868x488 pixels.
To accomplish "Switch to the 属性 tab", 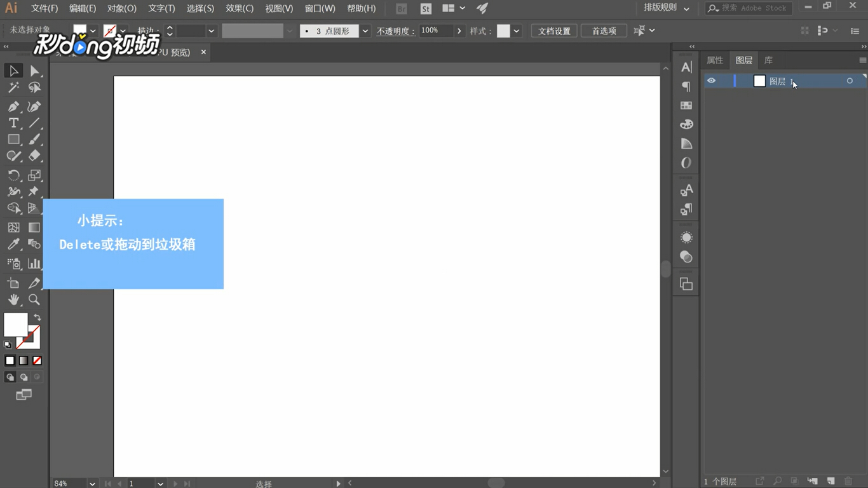I will [715, 60].
